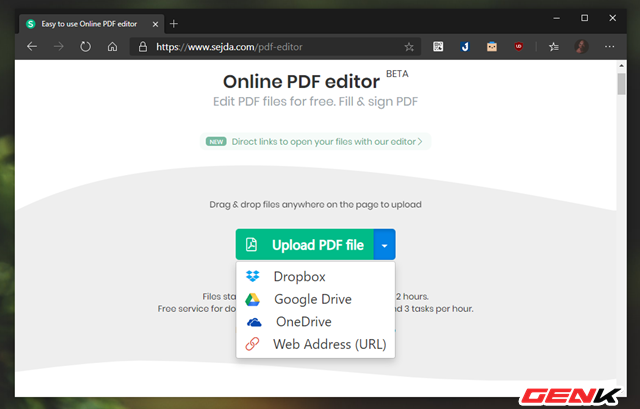Choose Dropbox from the upload menu

299,276
